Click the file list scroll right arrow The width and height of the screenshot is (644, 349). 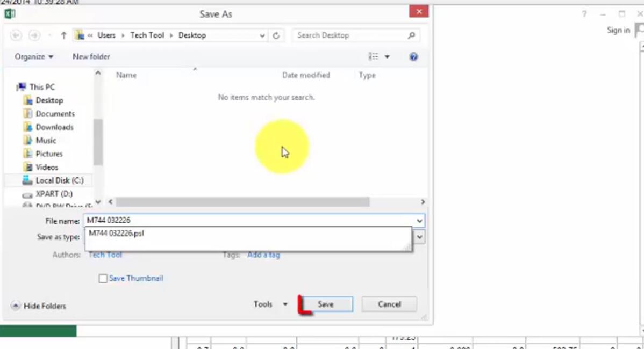pos(423,202)
